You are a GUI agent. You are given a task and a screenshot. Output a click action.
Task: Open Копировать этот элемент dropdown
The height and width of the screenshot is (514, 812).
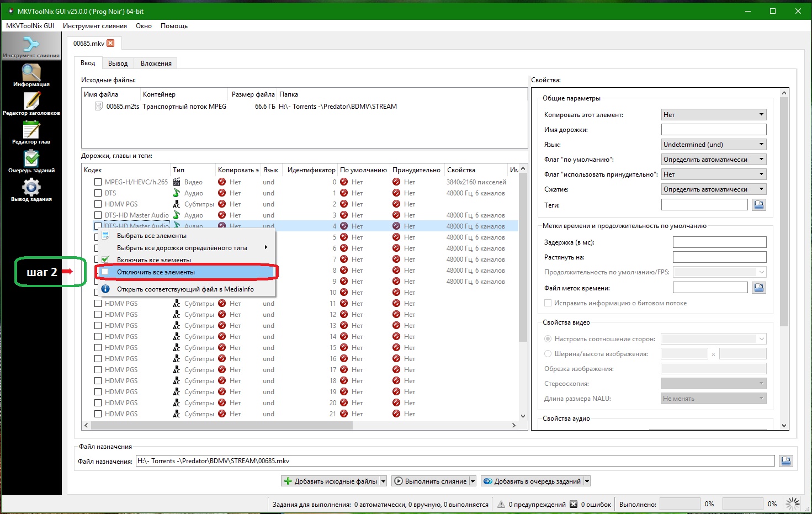click(713, 115)
